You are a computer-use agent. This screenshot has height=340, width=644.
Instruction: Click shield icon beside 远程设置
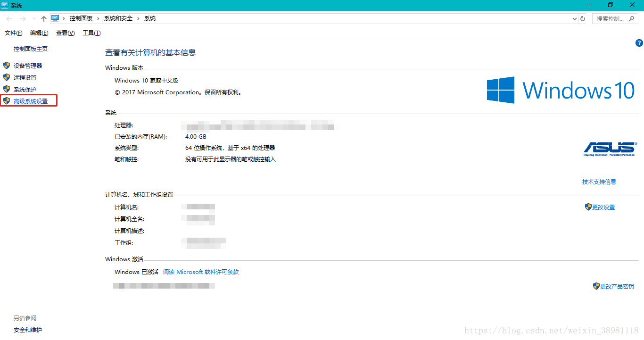coord(7,77)
